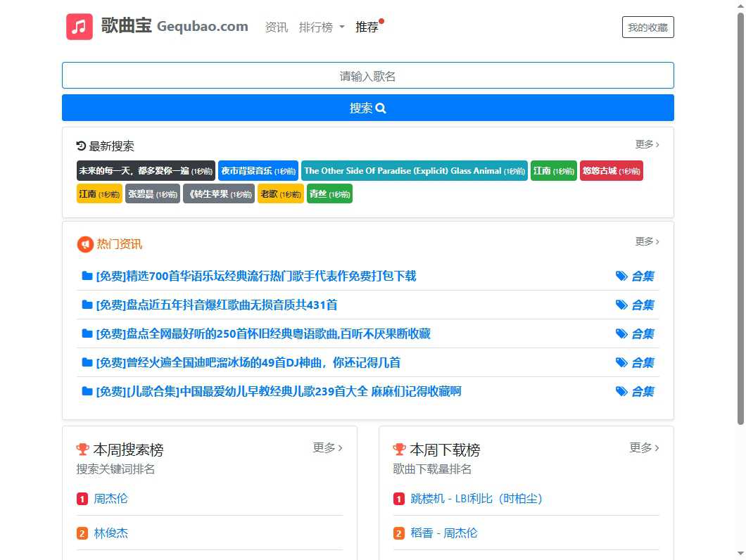Expand 更多 in the 热门资讯 section
Screen dimensions: 746x560
point(647,241)
